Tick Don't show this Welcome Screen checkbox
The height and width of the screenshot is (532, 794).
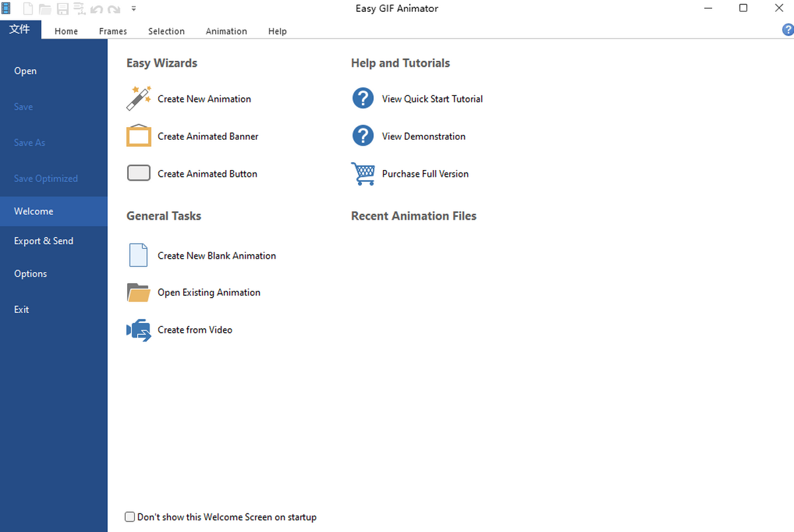tap(130, 517)
